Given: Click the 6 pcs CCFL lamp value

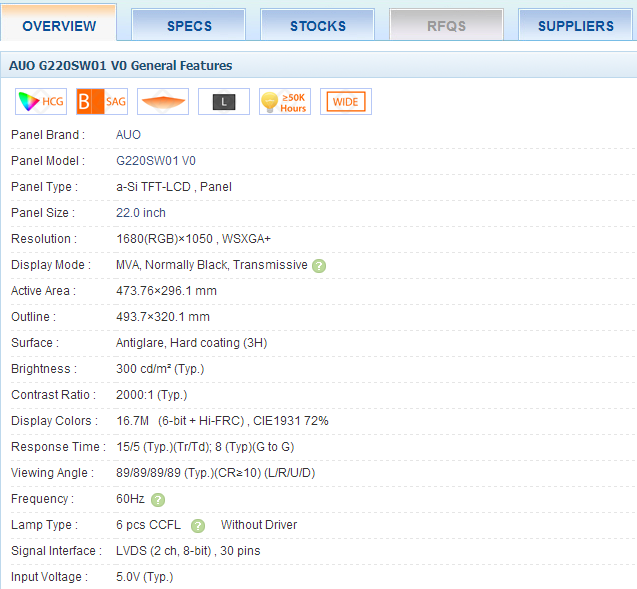Looking at the screenshot, I should (x=148, y=525).
